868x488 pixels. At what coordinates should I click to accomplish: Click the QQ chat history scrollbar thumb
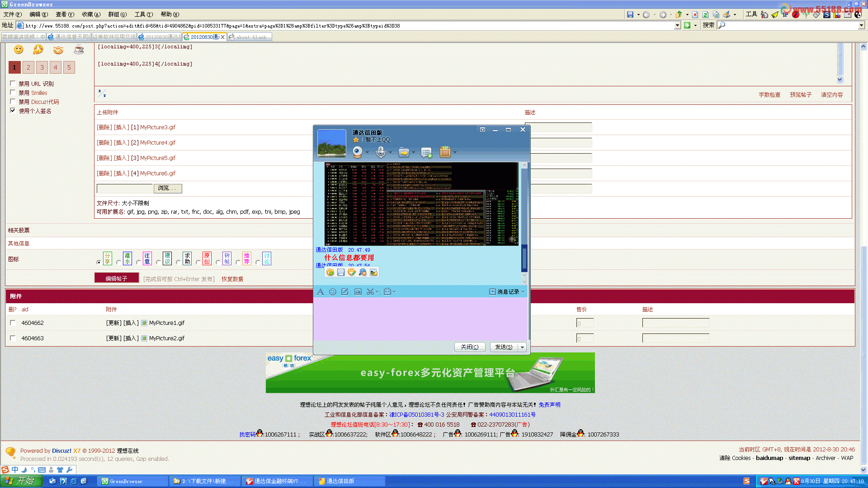click(524, 258)
